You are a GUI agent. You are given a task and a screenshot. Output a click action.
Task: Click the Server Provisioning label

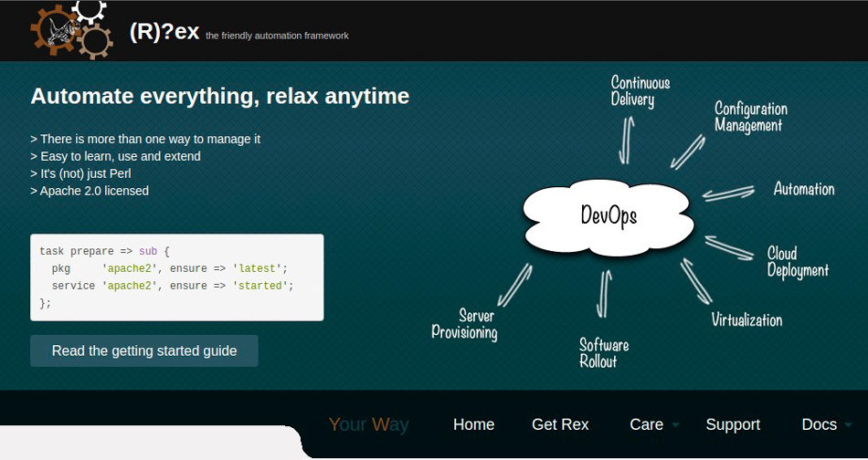pos(464,325)
